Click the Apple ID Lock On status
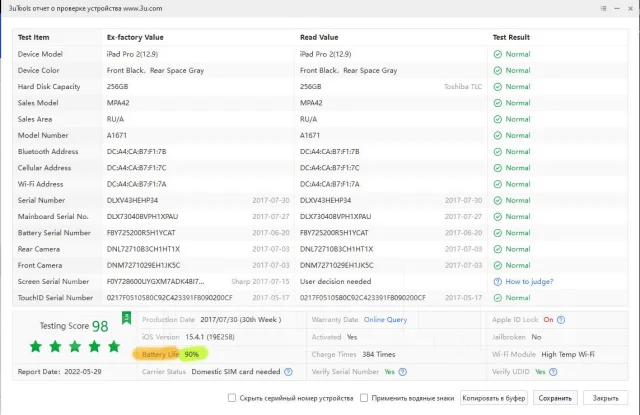Image resolution: width=640 pixels, height=415 pixels. click(548, 320)
